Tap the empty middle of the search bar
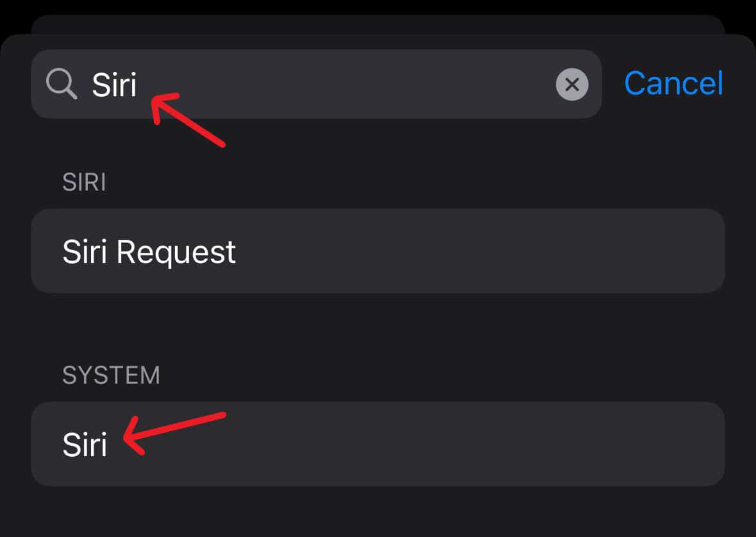 [x=346, y=84]
